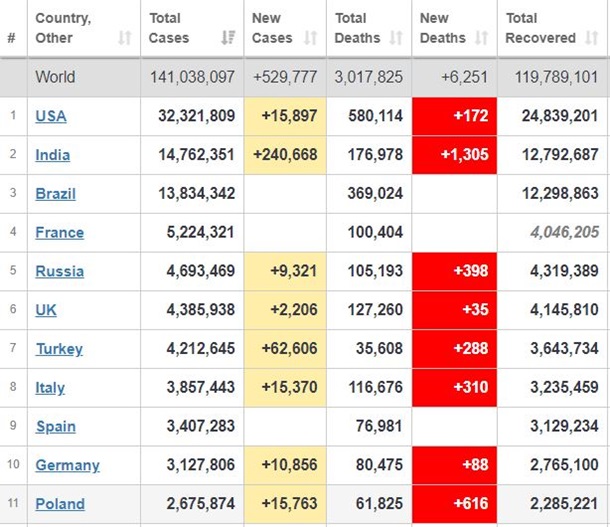
Task: Open Russia statistics link
Action: 60,272
